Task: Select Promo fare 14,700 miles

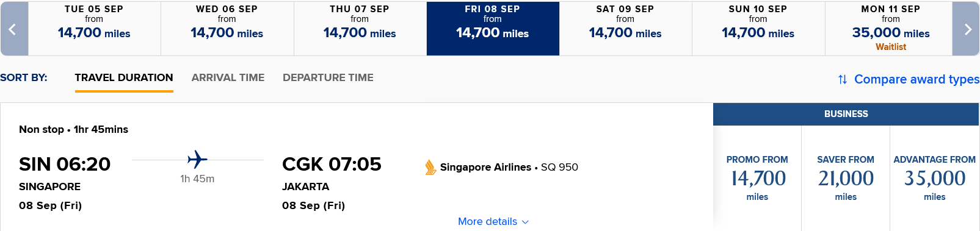Action: coord(757,178)
